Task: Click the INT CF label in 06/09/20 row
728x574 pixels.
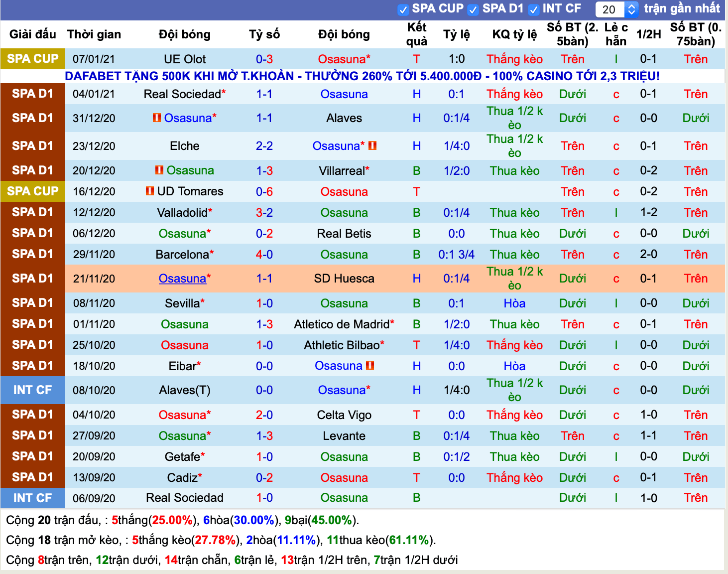Action: (33, 498)
